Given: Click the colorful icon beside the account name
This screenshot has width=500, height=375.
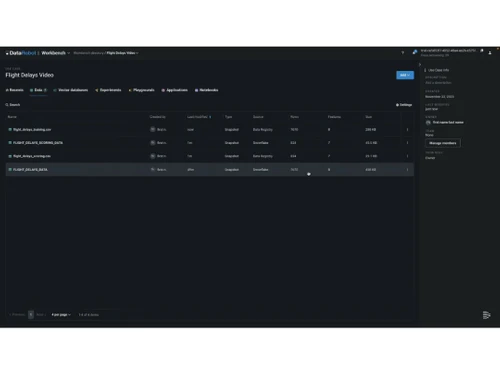Looking at the screenshot, I should tap(415, 52).
